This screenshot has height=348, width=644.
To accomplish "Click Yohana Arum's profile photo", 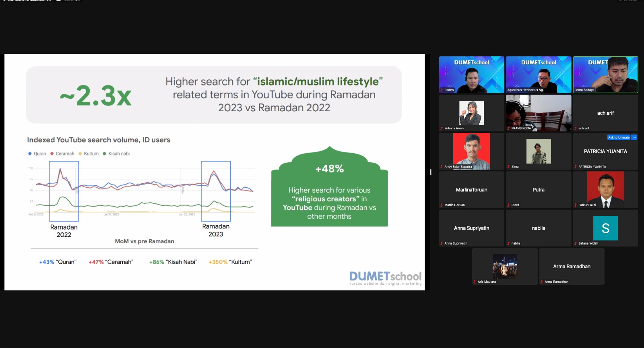I will 472,113.
